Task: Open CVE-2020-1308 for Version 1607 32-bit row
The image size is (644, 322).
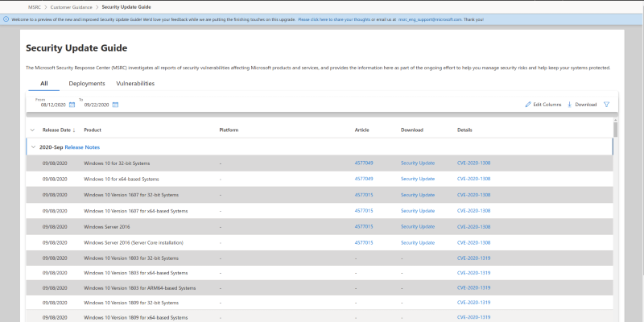Action: (473, 195)
